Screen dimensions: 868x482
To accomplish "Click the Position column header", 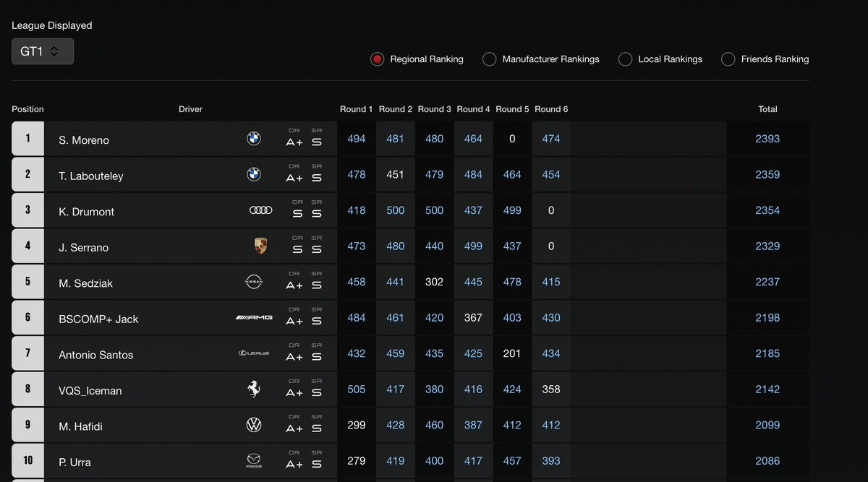I will click(x=27, y=109).
